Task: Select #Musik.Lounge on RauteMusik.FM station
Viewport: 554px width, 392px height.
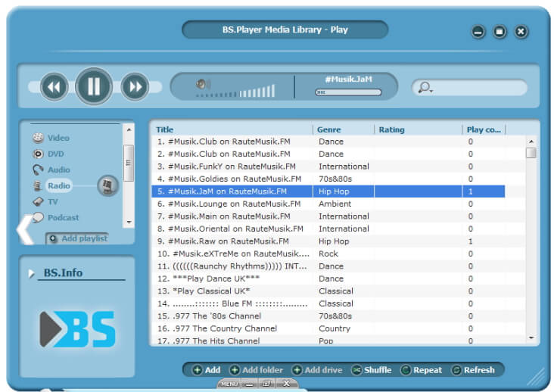Action: [328, 204]
